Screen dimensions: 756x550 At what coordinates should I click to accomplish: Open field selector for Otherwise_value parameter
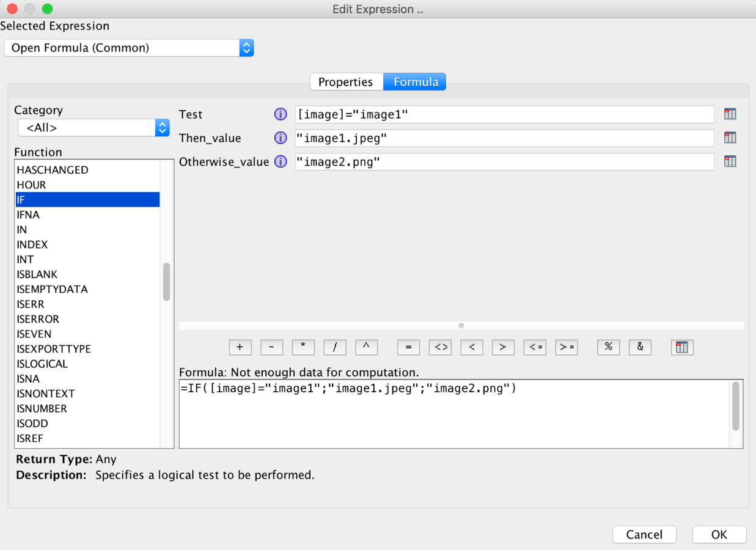730,162
